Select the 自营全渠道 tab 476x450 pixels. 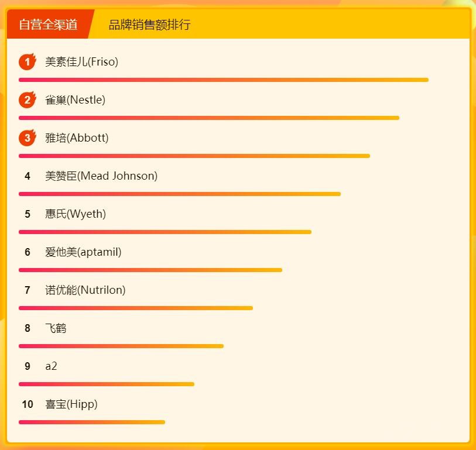[49, 25]
